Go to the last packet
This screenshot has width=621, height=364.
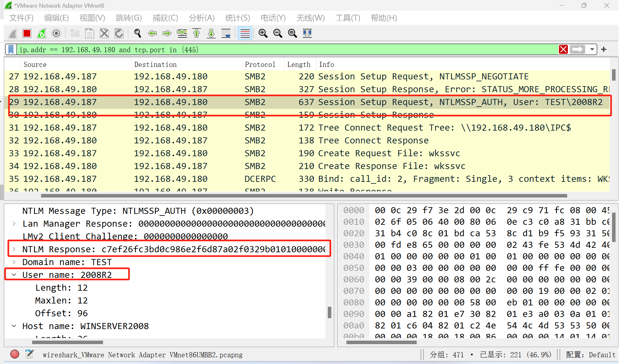[211, 33]
